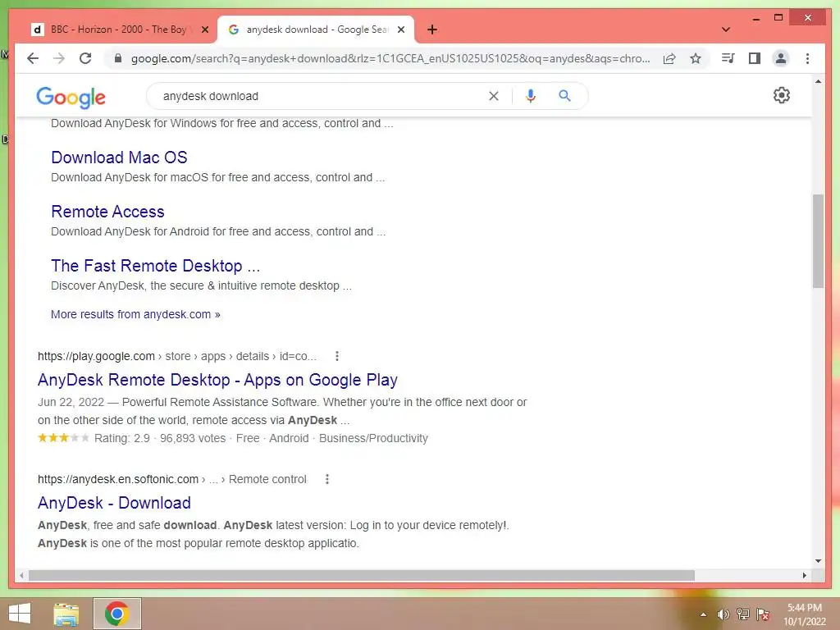Select the anydesk download Google tab
Viewport: 840px width, 630px height.
[x=316, y=30]
